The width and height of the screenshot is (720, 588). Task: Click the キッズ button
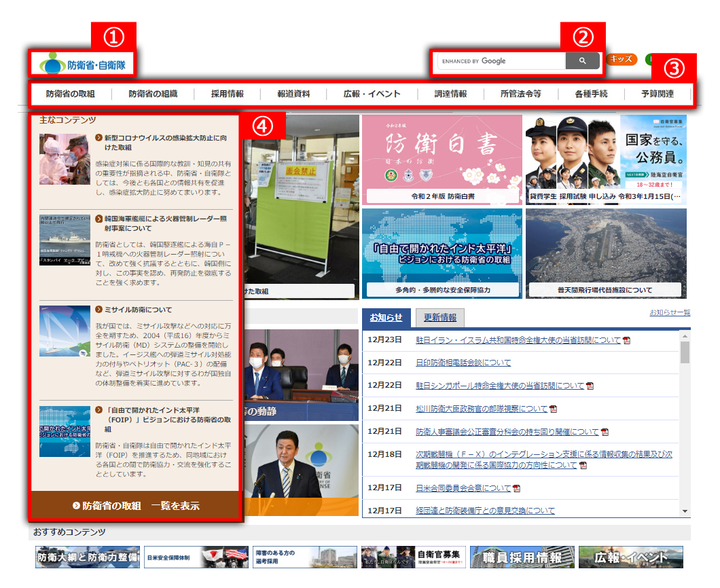pos(622,59)
